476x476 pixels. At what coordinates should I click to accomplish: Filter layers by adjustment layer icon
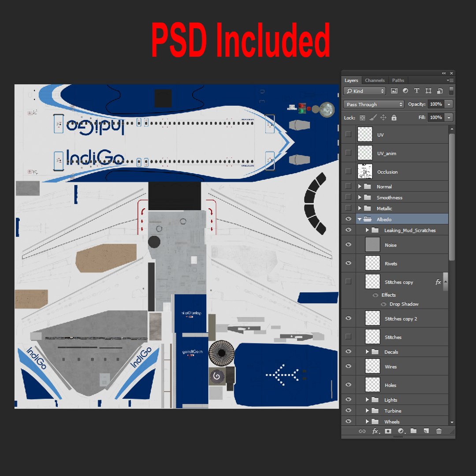click(x=405, y=91)
